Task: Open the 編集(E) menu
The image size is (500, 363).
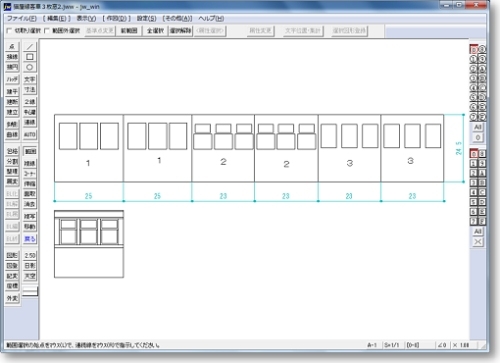Action: (x=57, y=18)
